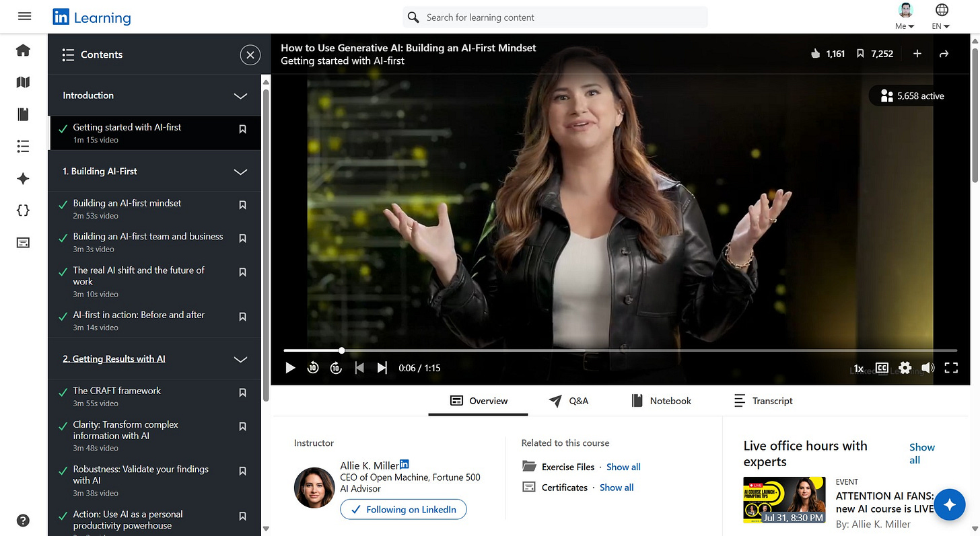Viewport: 980px width, 536px height.
Task: Open 5,658 active learners badge
Action: [x=912, y=95]
